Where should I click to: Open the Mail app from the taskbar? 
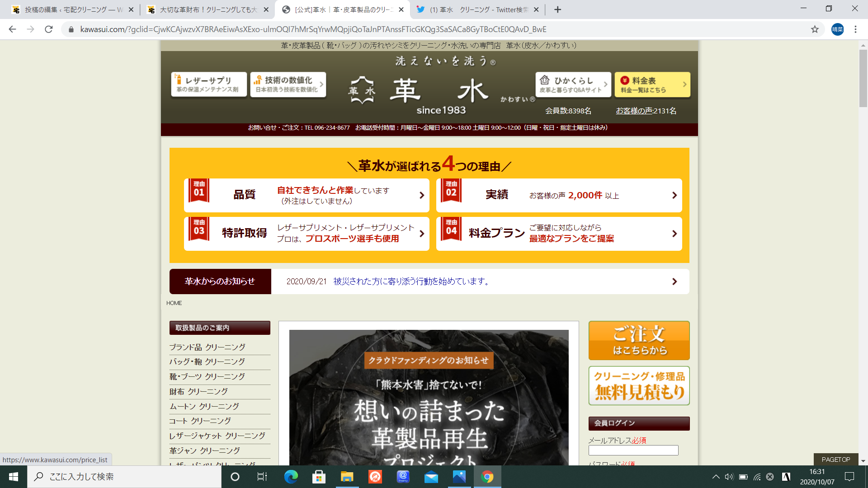pyautogui.click(x=431, y=477)
